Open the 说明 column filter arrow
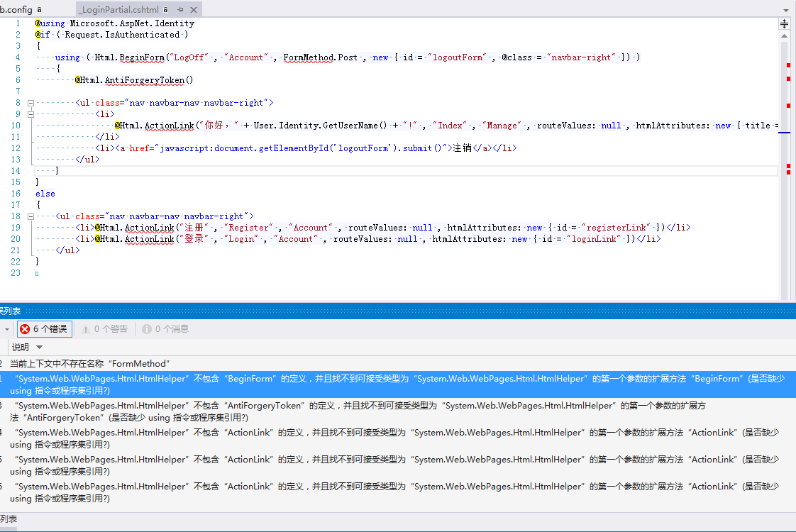 click(x=39, y=348)
